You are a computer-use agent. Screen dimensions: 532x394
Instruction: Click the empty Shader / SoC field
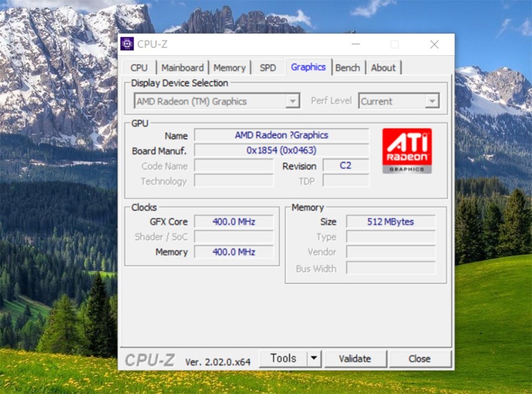point(234,237)
